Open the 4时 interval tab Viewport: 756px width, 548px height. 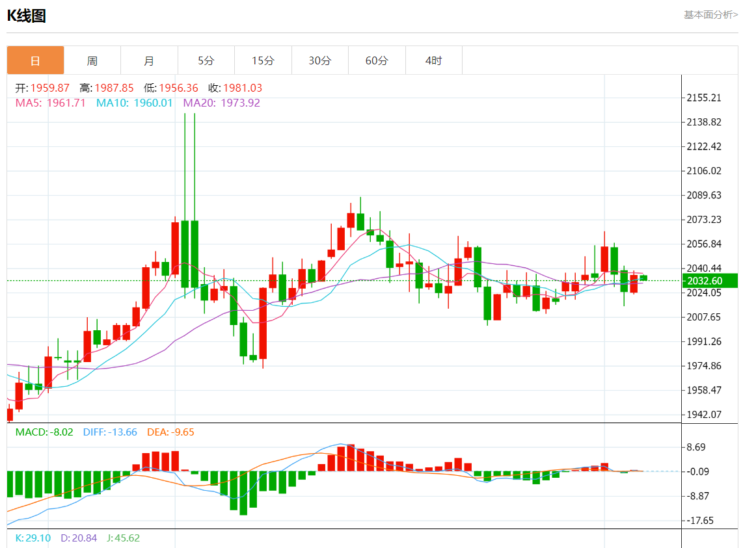coord(433,60)
